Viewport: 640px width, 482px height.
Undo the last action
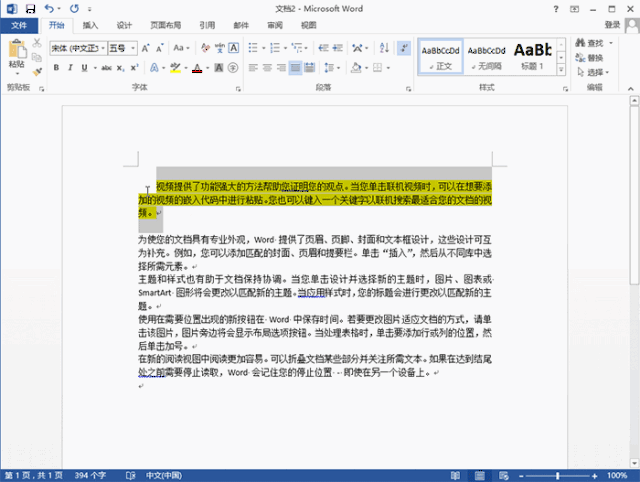tap(49, 9)
